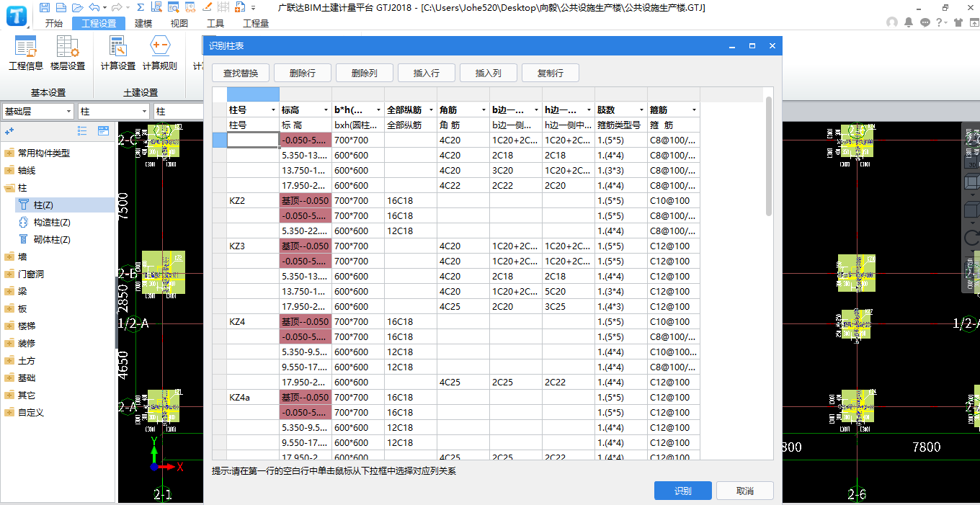Click the 插入行 button
980x505 pixels.
[426, 73]
